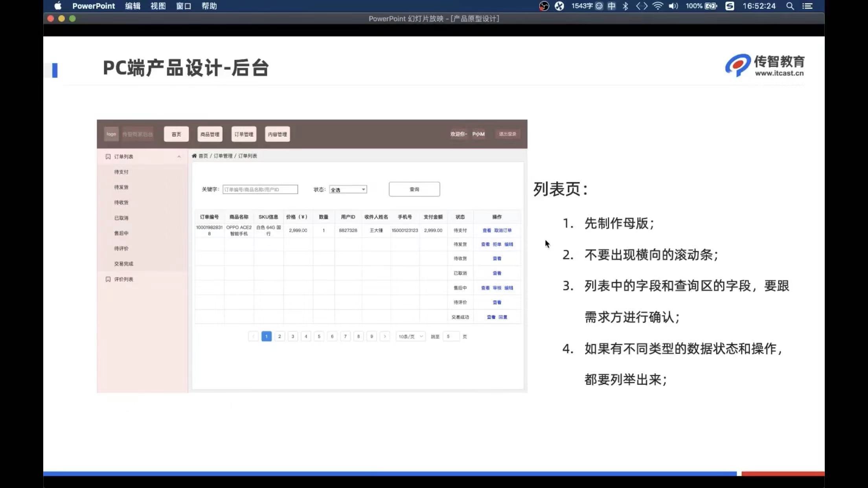868x488 pixels.
Task: Click the Wi-Fi status icon
Action: coord(658,6)
